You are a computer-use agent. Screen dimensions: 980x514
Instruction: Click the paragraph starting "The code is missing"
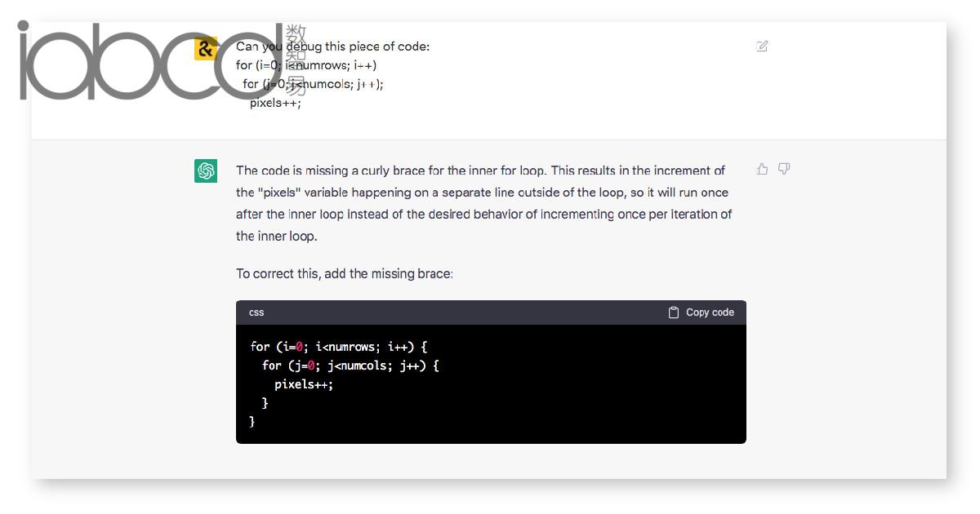483,203
